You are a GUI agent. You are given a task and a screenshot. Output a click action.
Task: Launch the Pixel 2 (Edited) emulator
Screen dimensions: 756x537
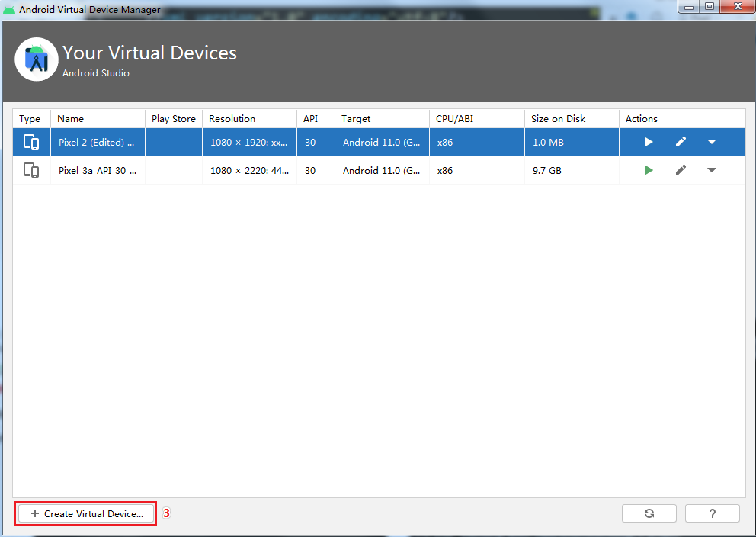(649, 142)
